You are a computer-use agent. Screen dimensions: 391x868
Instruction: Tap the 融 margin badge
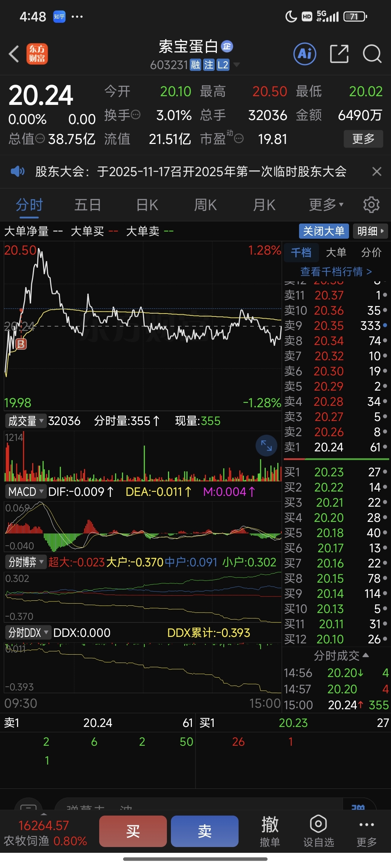195,65
